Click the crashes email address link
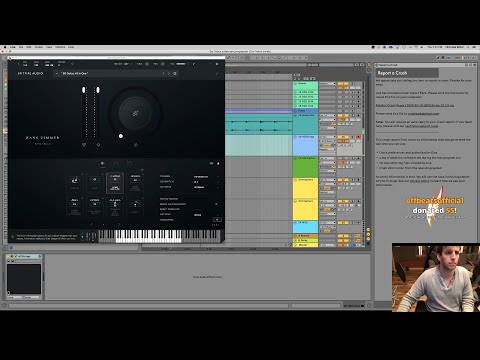480x360 pixels. coord(423,114)
